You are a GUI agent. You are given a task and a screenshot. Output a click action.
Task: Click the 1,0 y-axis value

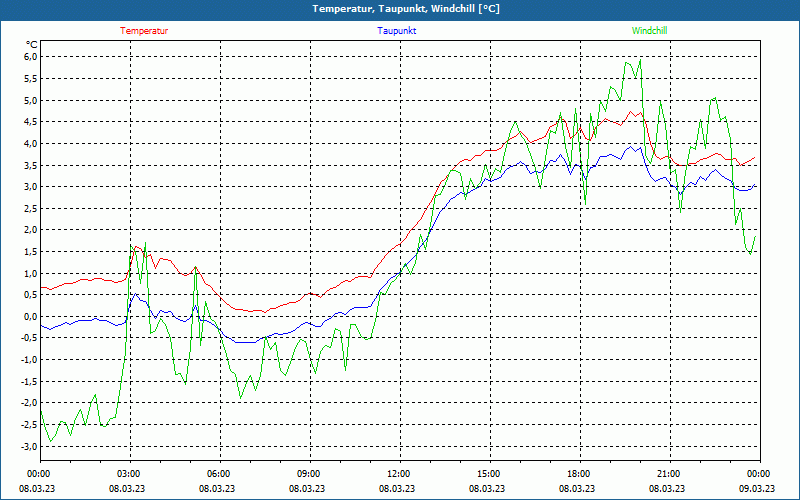tap(31, 273)
